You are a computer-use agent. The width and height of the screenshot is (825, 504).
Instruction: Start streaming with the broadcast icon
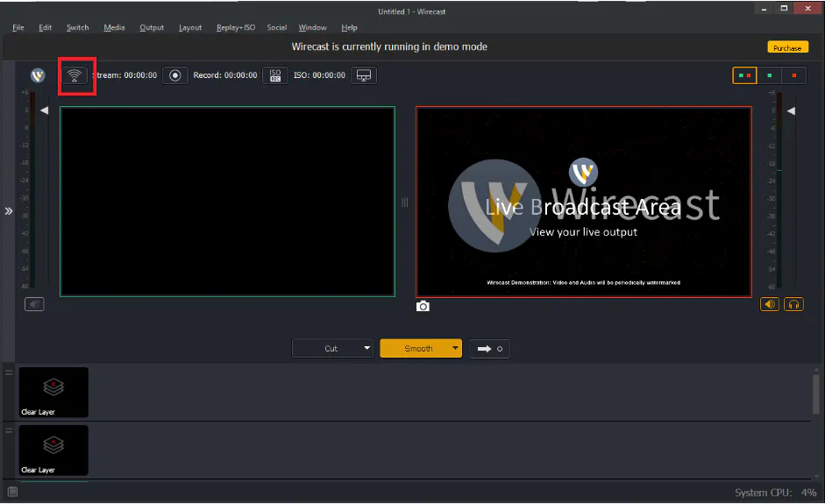click(x=75, y=75)
